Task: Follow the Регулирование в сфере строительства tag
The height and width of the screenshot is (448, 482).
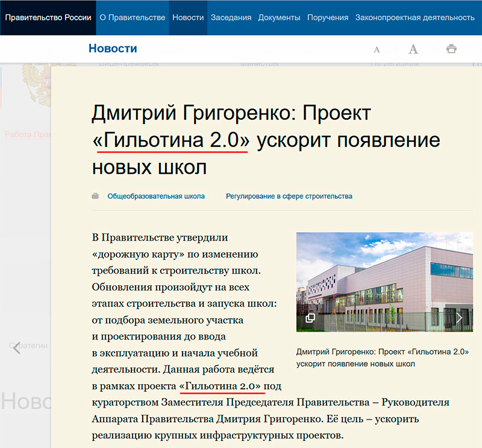Action: tap(289, 196)
